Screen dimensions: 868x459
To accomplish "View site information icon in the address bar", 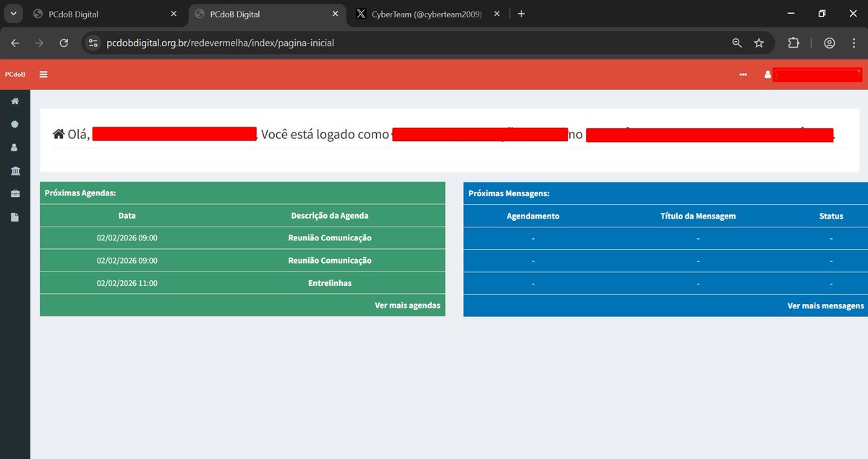I will pyautogui.click(x=93, y=43).
